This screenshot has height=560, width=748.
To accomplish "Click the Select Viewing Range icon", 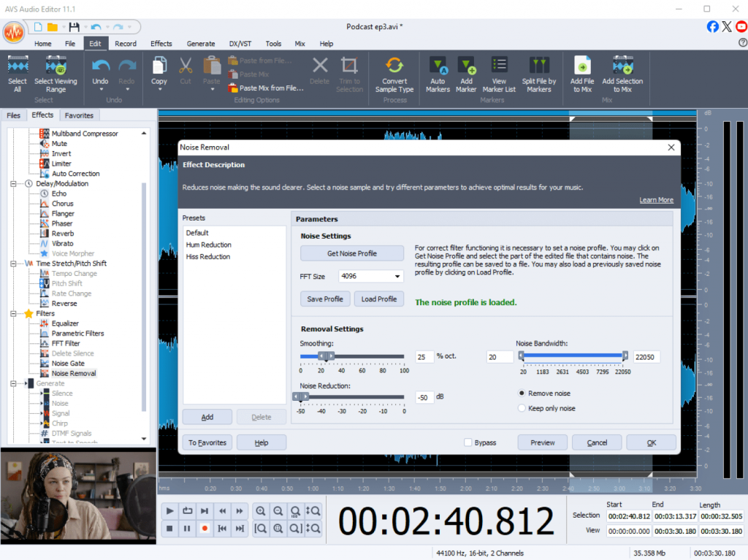I will coord(56,66).
